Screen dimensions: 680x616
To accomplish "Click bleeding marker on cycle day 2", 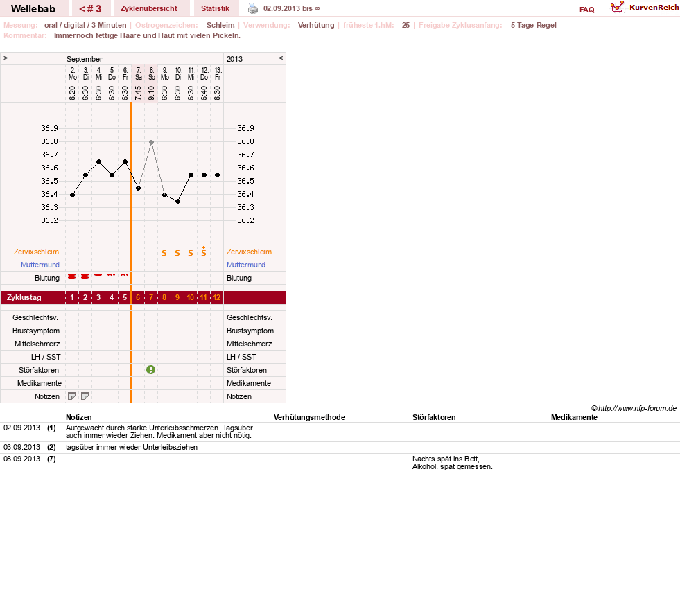I will click(x=85, y=276).
